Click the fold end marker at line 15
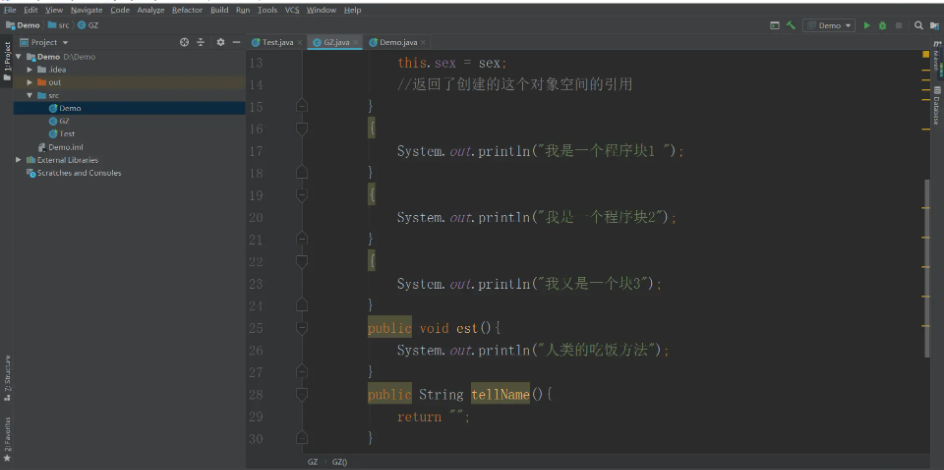 pos(302,107)
